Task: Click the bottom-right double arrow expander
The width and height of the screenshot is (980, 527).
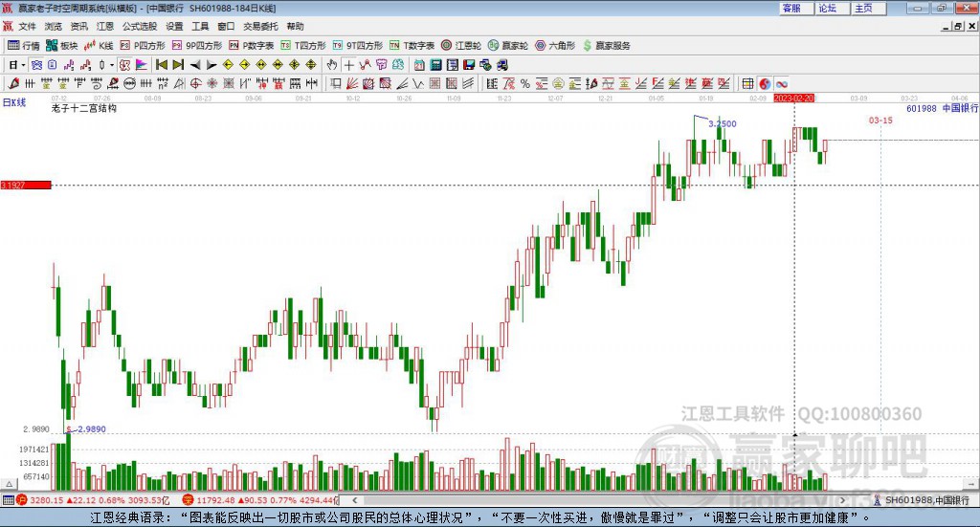Action: tap(971, 484)
